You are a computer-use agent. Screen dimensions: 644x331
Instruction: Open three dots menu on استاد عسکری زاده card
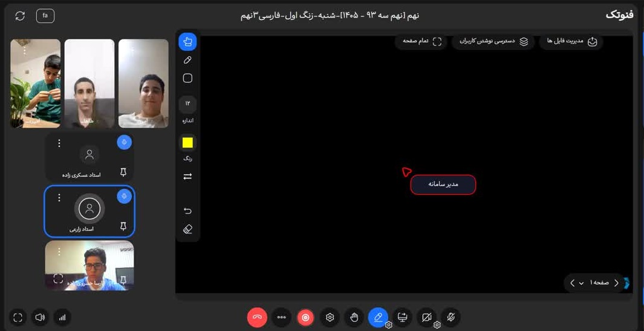point(59,143)
